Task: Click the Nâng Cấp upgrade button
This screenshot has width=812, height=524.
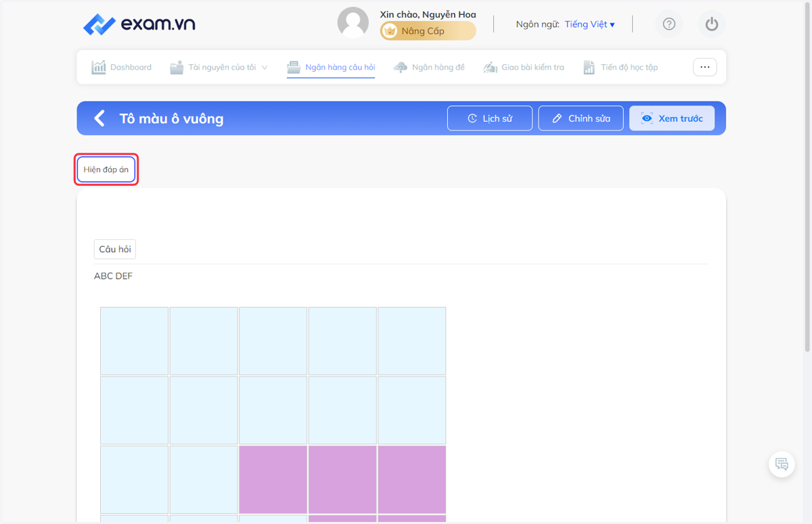Action: (428, 31)
